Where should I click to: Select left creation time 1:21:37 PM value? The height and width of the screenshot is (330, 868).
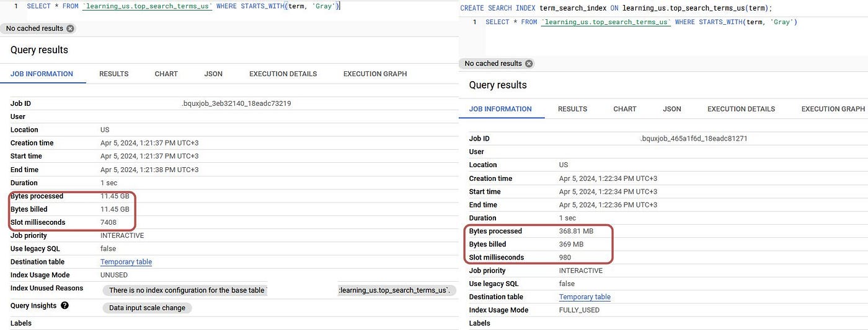(149, 143)
